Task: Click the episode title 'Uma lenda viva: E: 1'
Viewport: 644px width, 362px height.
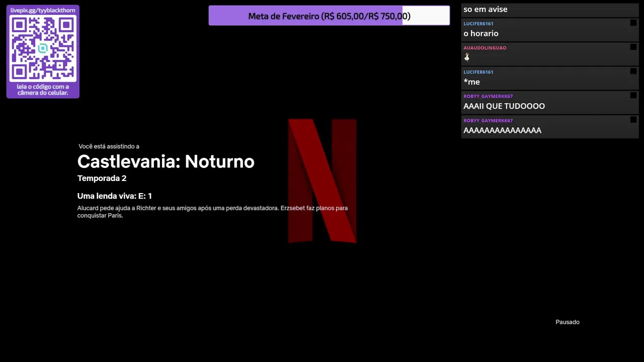Action: [x=115, y=196]
